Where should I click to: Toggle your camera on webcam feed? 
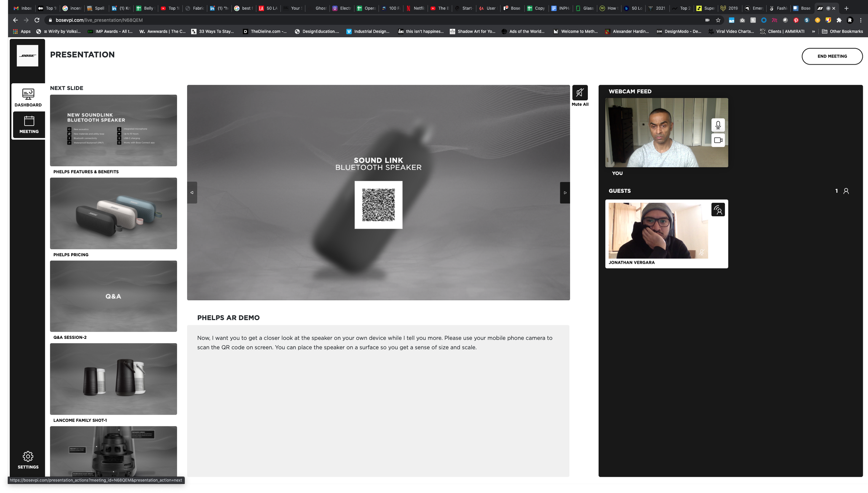(x=718, y=140)
